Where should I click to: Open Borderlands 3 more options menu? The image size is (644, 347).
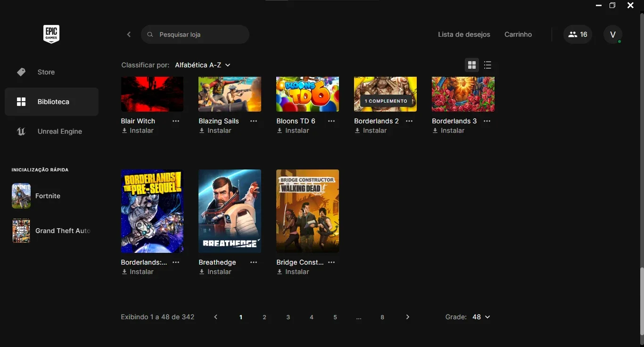[487, 121]
